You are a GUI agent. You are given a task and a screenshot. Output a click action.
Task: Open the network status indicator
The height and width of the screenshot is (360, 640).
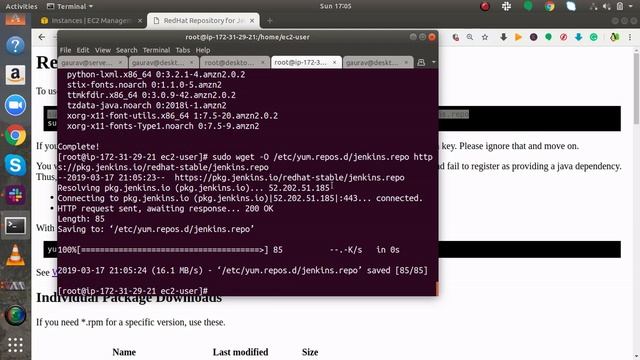pos(593,6)
